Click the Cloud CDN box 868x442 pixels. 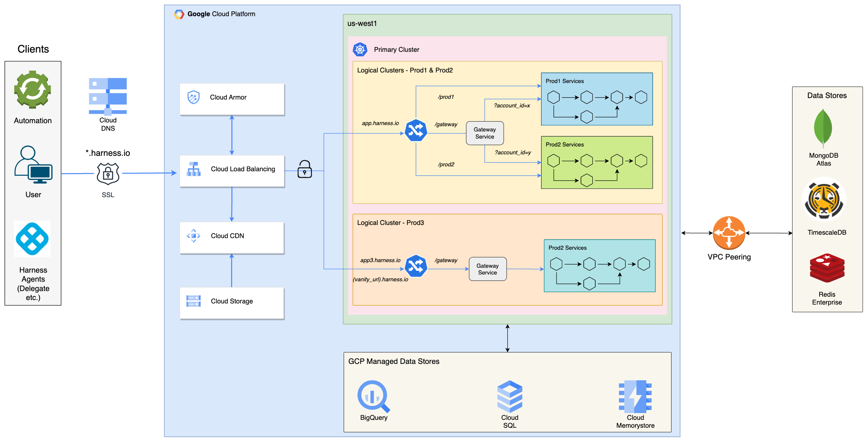[232, 238]
